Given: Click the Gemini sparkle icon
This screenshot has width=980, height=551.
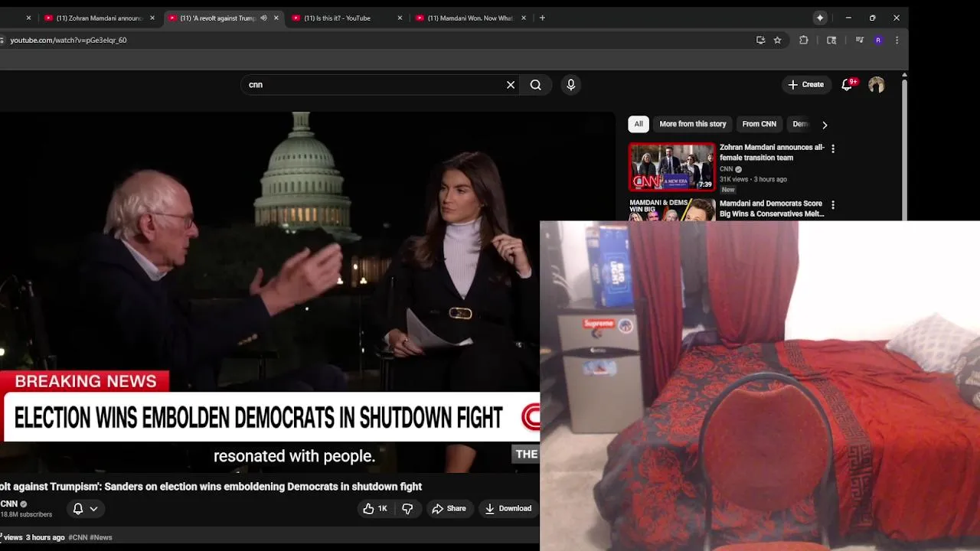Looking at the screenshot, I should point(820,18).
